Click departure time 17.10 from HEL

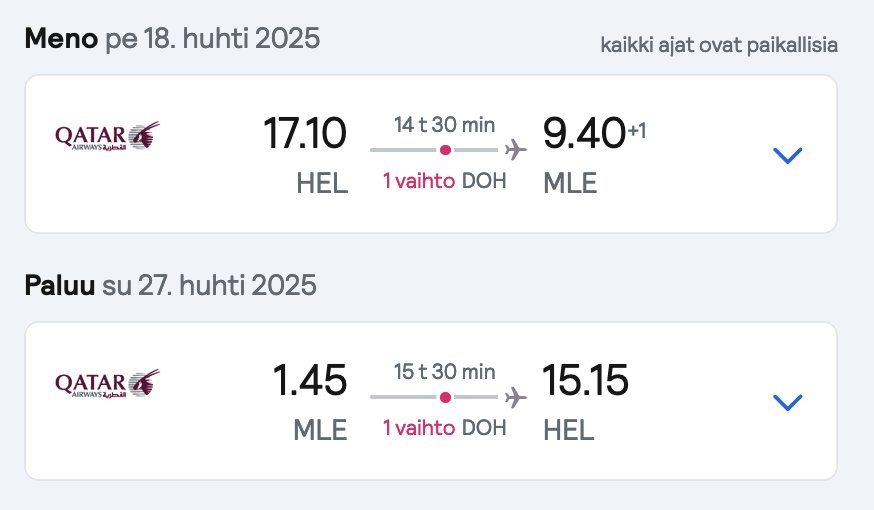(305, 133)
